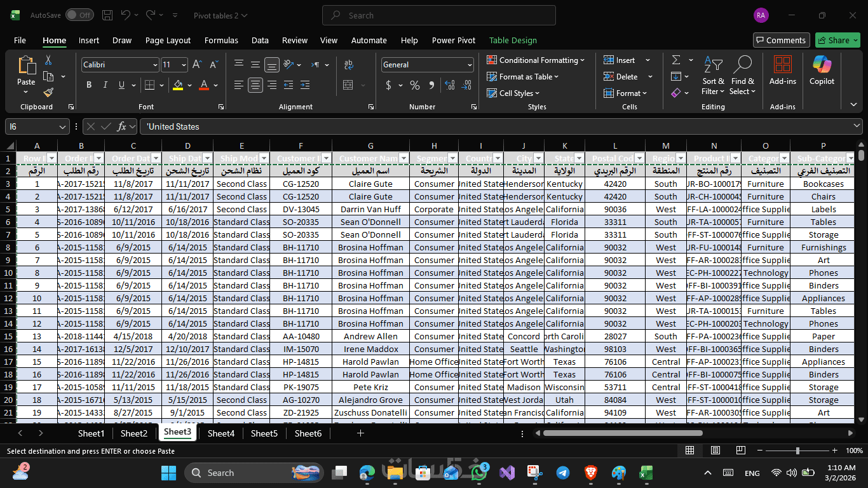The image size is (868, 488).
Task: Apply Bold formatting to the cell
Action: tap(89, 85)
